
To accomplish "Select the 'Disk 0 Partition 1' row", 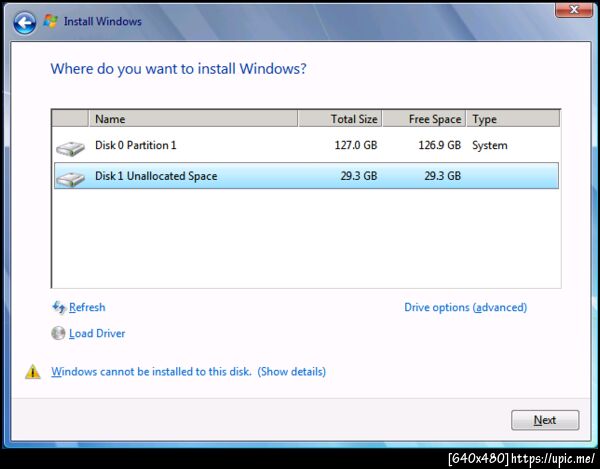I will [x=306, y=145].
